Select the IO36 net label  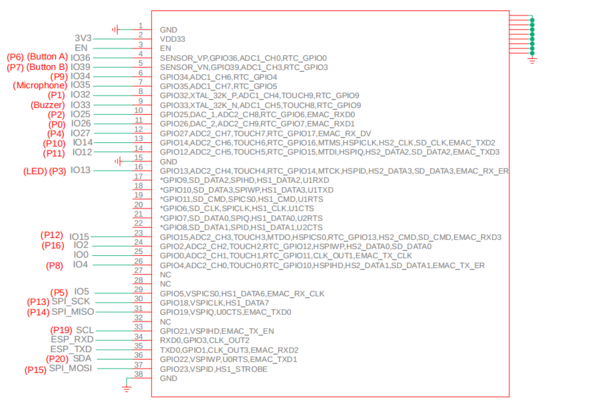click(x=80, y=57)
